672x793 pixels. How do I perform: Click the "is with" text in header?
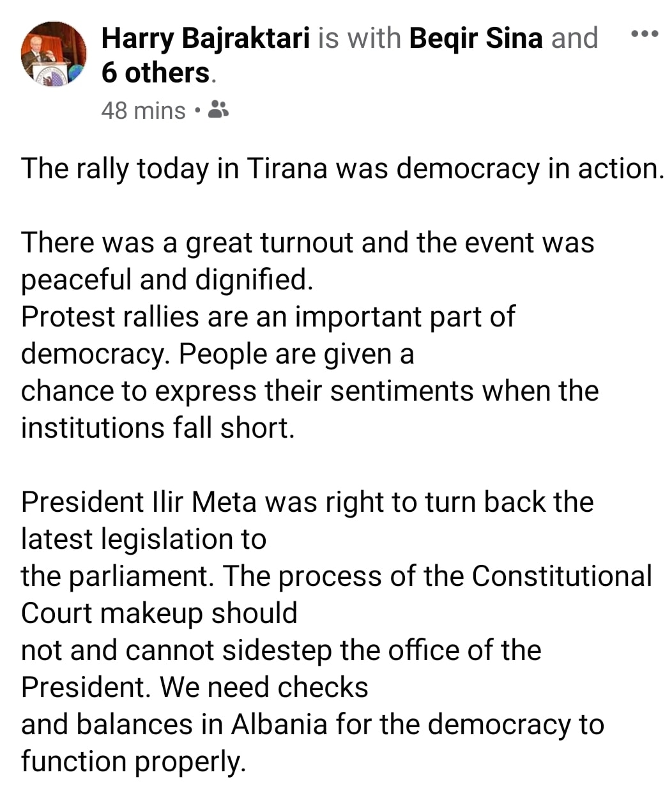(x=359, y=38)
